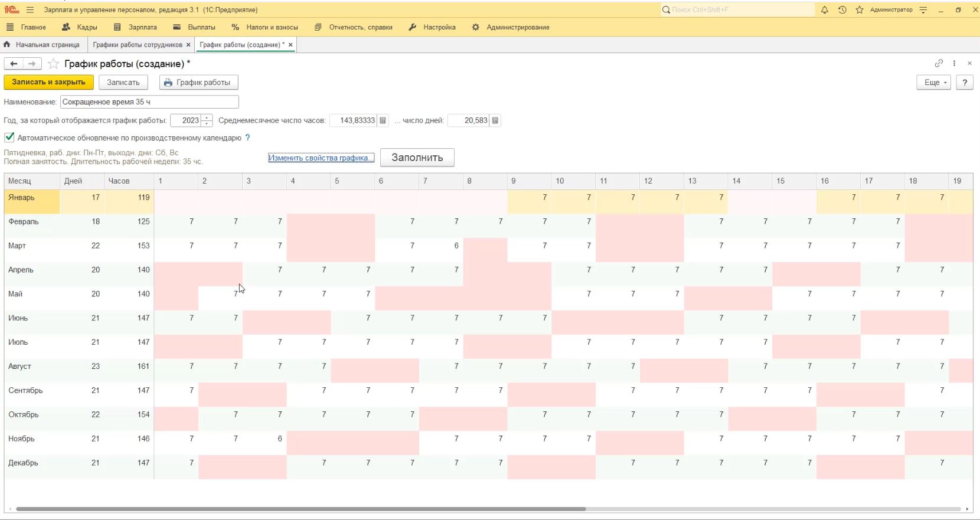Screen dimensions: 980x520
Task: Get link to the document icon
Action: [939, 63]
